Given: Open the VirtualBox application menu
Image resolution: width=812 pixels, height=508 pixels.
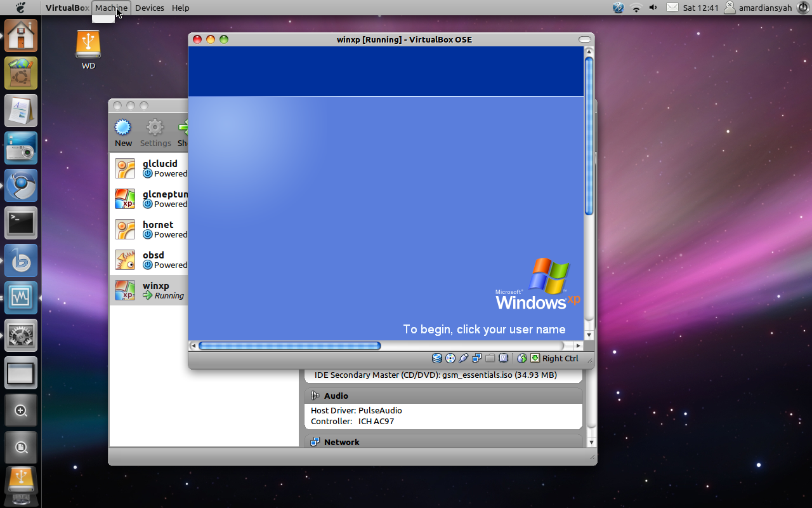Looking at the screenshot, I should [x=67, y=8].
